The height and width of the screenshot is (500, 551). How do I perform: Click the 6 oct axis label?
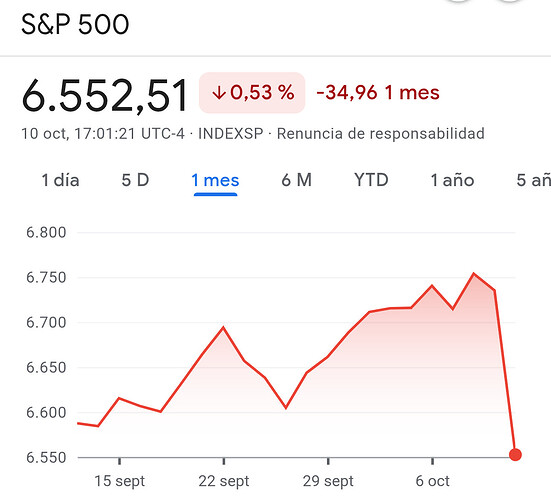coord(432,481)
